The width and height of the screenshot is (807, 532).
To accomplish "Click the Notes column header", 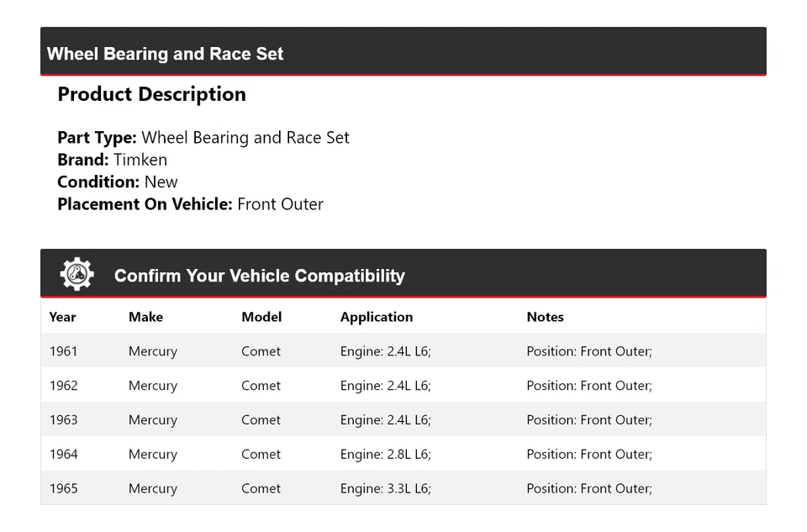I will pyautogui.click(x=545, y=317).
